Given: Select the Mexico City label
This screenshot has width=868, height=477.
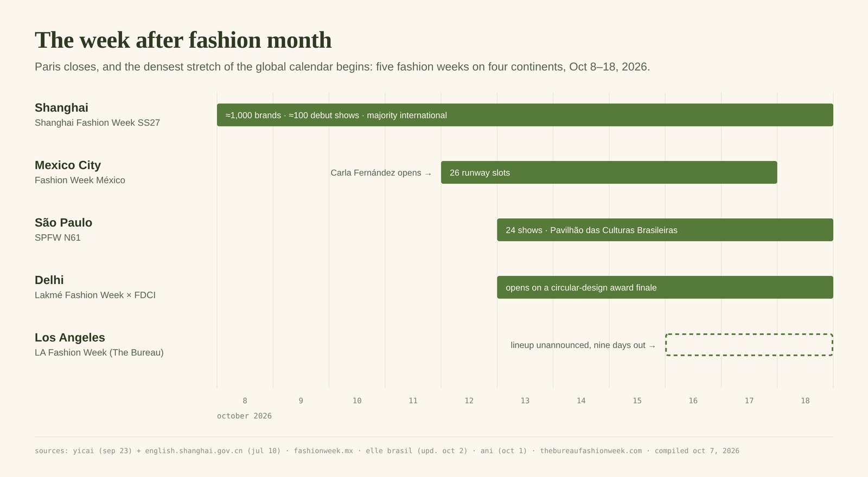Looking at the screenshot, I should pos(68,165).
